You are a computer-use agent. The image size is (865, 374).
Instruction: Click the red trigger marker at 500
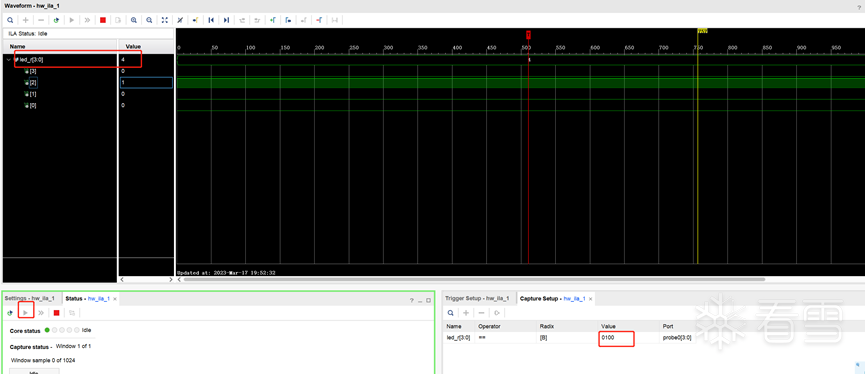pos(528,35)
